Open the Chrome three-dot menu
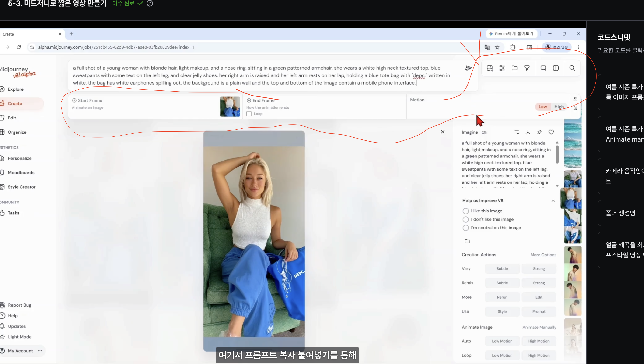Image resolution: width=644 pixels, height=364 pixels. pos(578,47)
